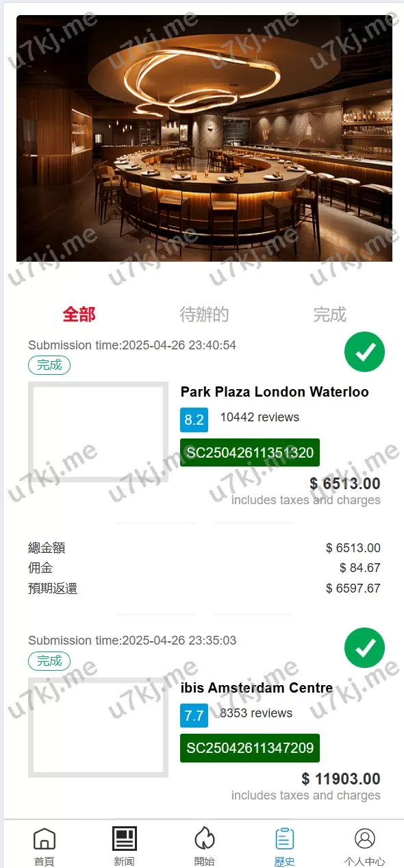Switch to the 全部 tab
The width and height of the screenshot is (404, 868).
click(79, 314)
